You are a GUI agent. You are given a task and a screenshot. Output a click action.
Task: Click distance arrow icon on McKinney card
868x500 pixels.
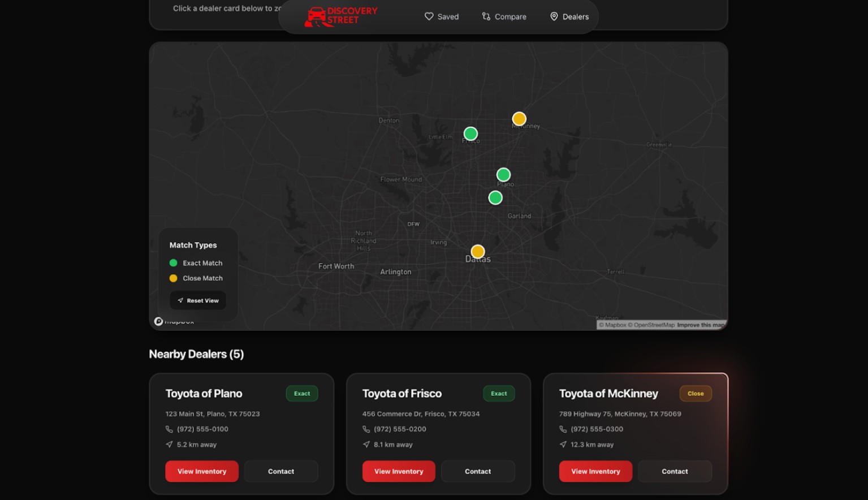(x=563, y=445)
